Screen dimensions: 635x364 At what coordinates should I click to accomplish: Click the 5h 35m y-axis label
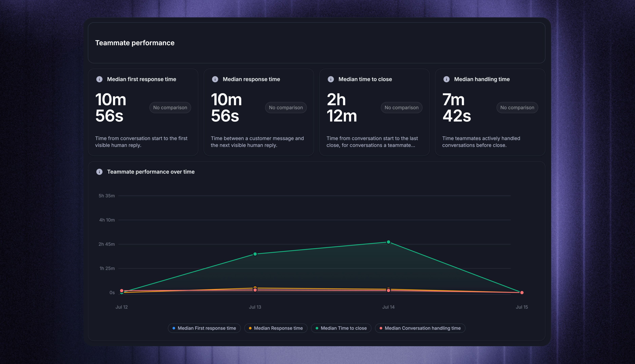click(x=107, y=196)
